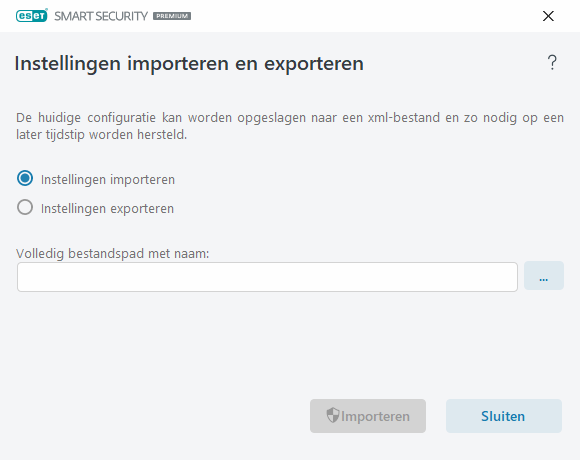The image size is (580, 460).
Task: Click the Importeren button
Action: click(368, 416)
